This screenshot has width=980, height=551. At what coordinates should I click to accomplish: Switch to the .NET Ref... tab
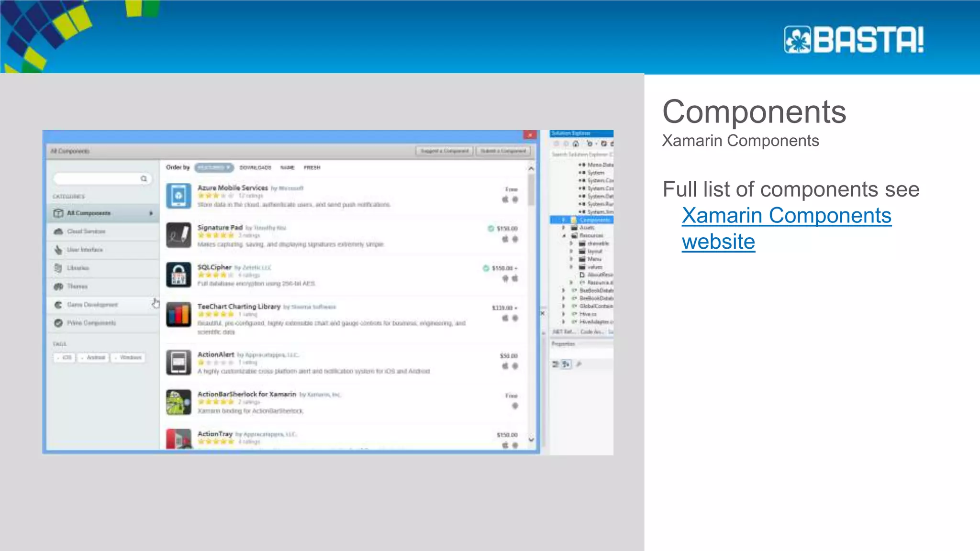pos(563,332)
